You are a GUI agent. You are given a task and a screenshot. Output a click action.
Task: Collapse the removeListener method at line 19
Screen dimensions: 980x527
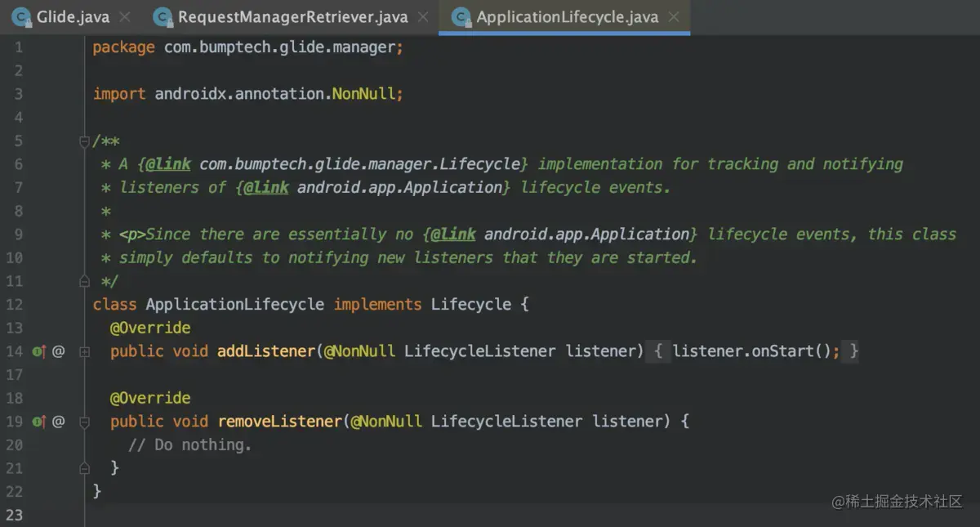click(x=84, y=422)
